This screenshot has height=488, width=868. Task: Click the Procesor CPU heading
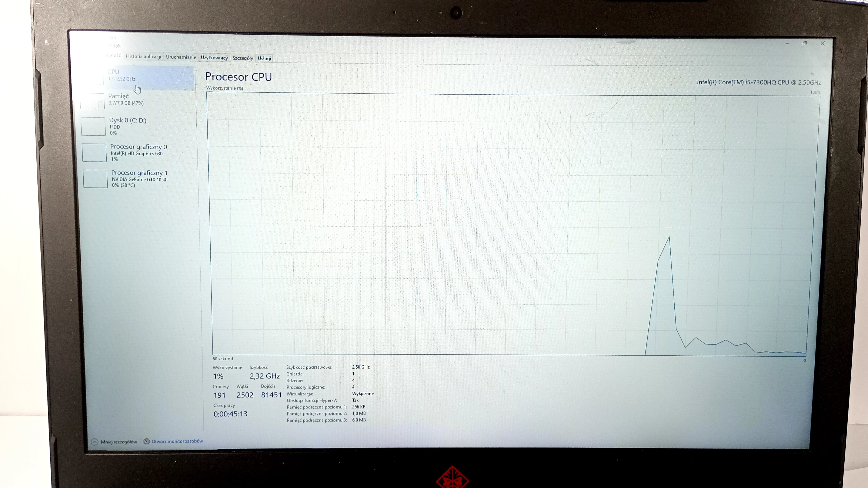click(x=238, y=77)
